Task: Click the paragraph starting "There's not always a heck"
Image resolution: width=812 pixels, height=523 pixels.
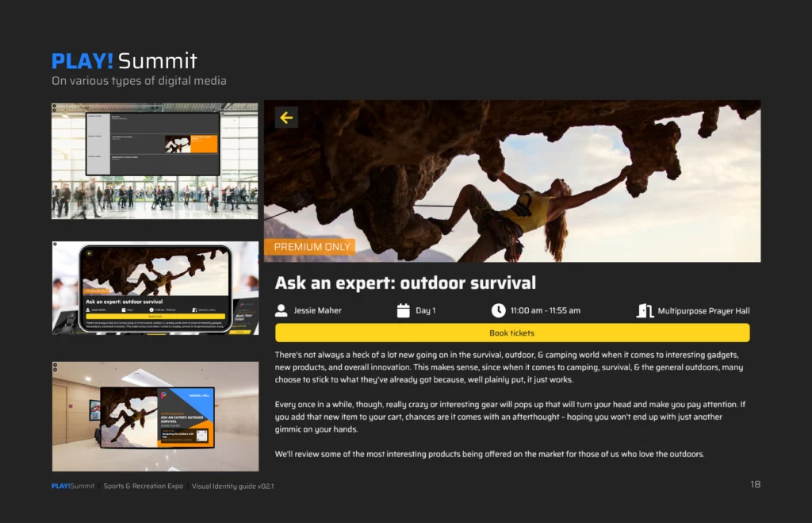Action: point(509,367)
